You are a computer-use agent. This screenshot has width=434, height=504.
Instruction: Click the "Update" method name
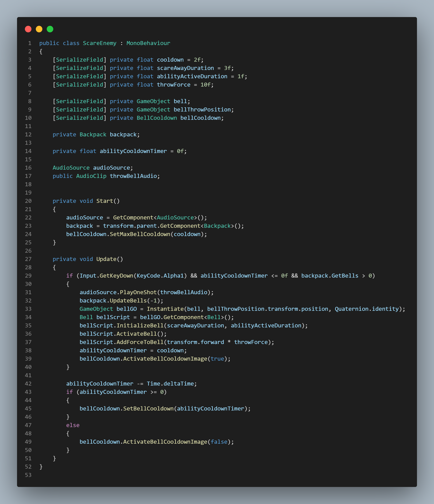107,259
